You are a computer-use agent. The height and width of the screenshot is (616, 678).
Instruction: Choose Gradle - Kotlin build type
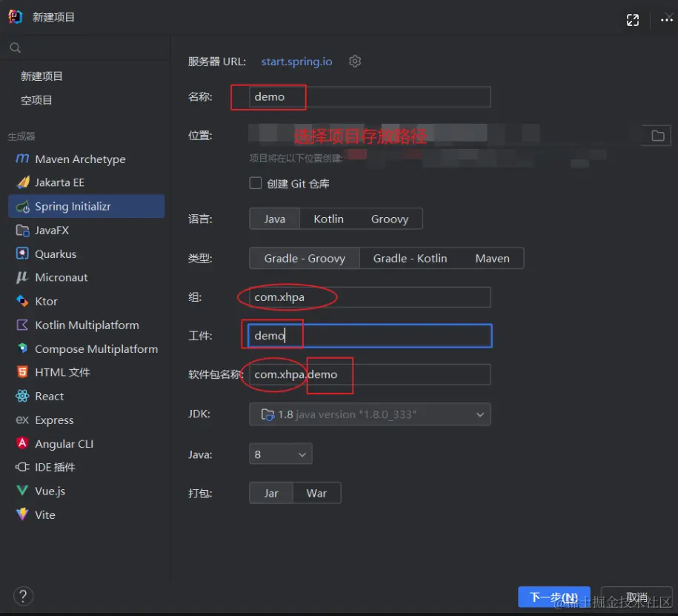click(x=410, y=258)
